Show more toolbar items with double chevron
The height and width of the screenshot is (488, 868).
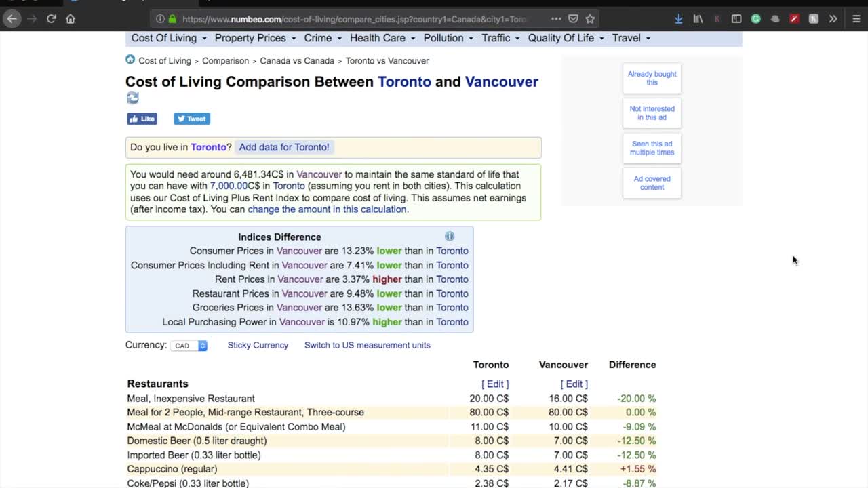pos(833,19)
